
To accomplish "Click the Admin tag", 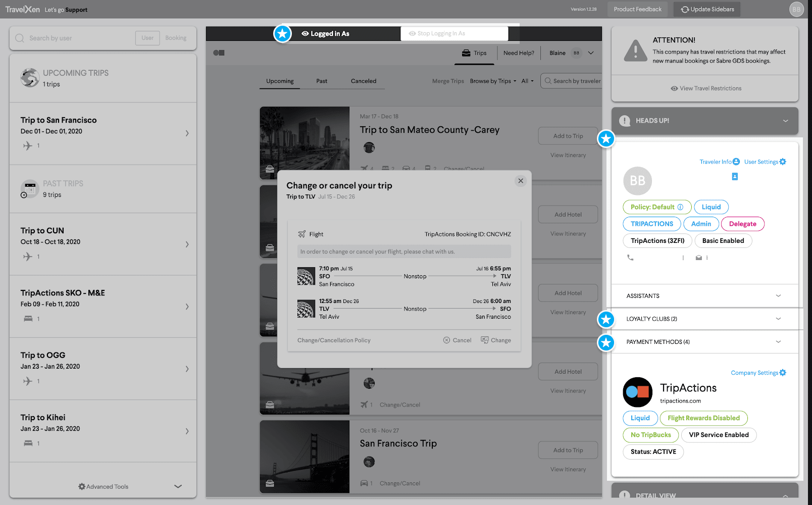I will 701,224.
